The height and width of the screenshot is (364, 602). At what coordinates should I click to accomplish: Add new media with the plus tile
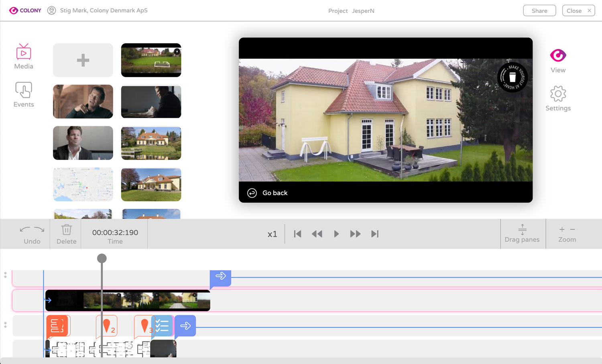tap(83, 60)
